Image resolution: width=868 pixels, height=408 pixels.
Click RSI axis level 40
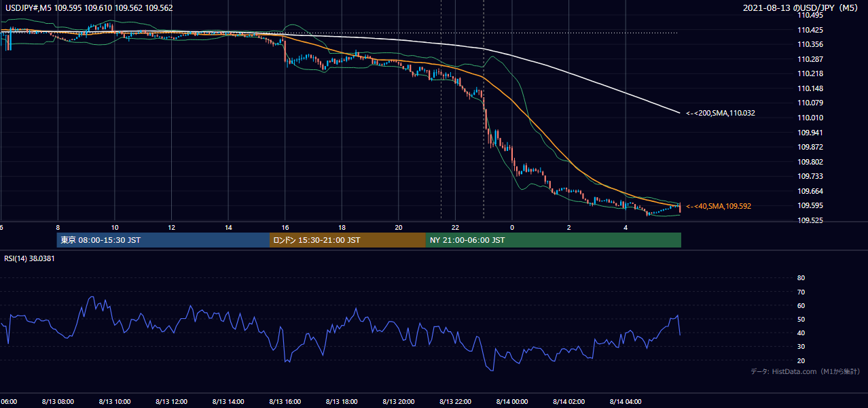[x=801, y=333]
